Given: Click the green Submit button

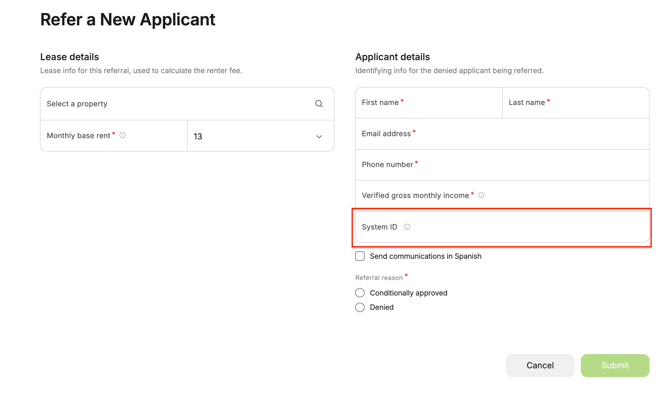Looking at the screenshot, I should [615, 365].
